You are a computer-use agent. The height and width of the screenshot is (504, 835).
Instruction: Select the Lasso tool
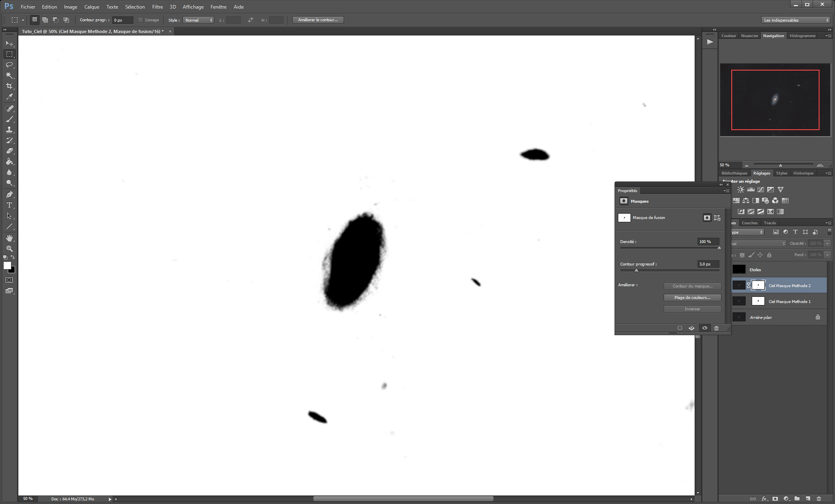[x=9, y=65]
